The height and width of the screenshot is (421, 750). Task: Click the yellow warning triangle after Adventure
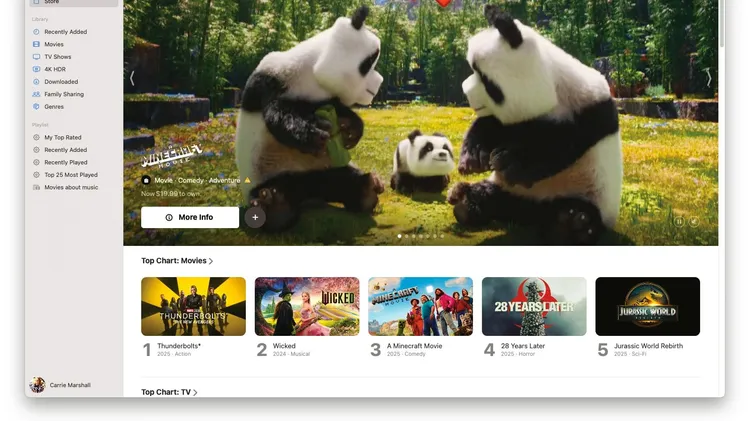pyautogui.click(x=247, y=180)
